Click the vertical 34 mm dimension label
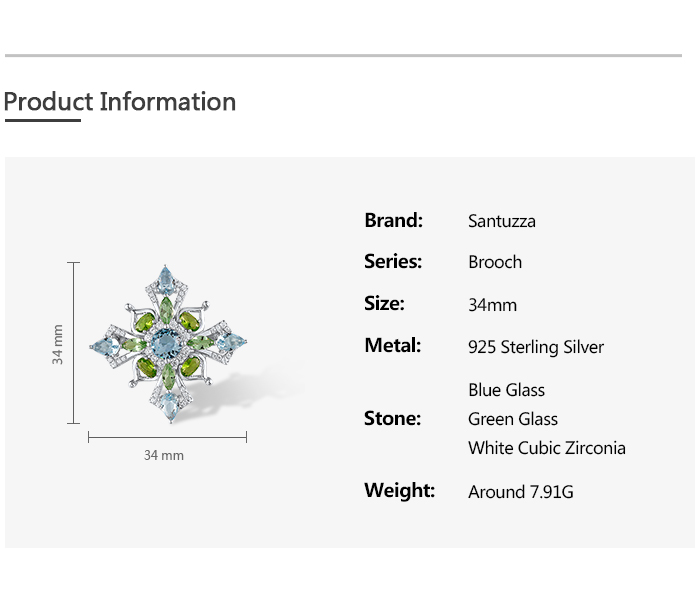Viewport: 700px width, 606px height. (58, 344)
